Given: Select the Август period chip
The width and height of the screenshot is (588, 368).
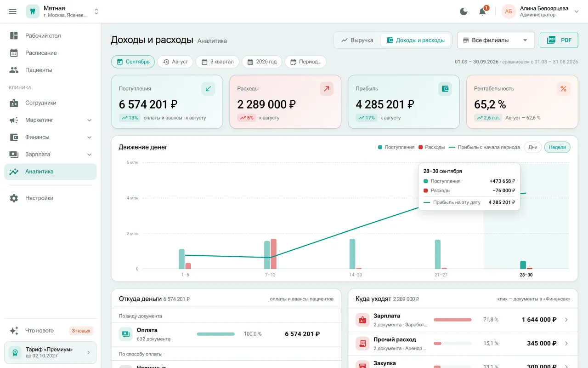Looking at the screenshot, I should click(x=175, y=62).
